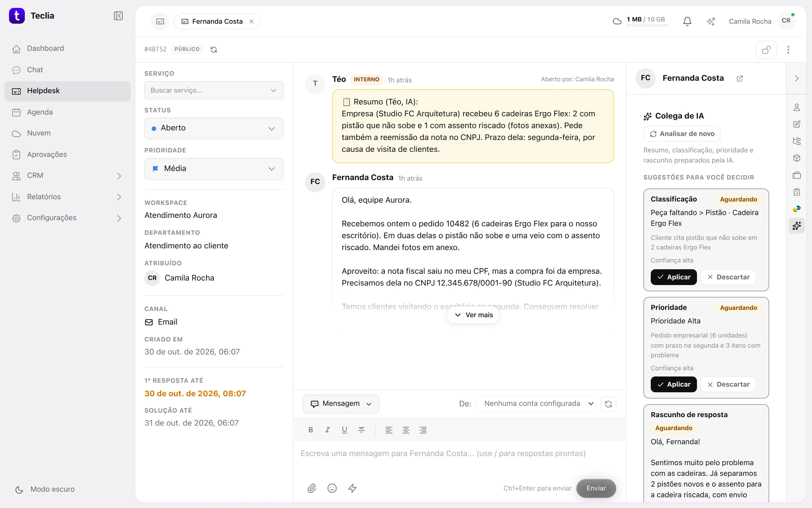812x508 pixels.
Task: Collapse the left sidebar panel icon
Action: point(118,16)
